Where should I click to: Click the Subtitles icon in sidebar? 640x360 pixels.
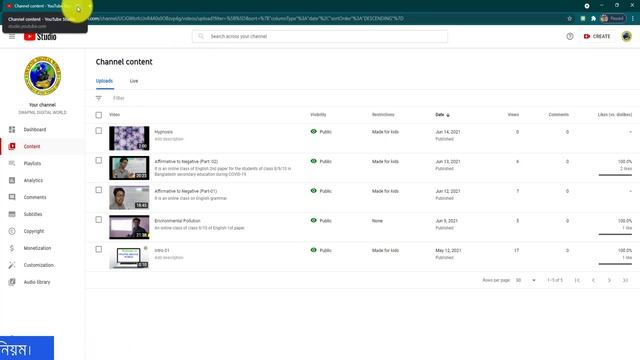tap(12, 214)
